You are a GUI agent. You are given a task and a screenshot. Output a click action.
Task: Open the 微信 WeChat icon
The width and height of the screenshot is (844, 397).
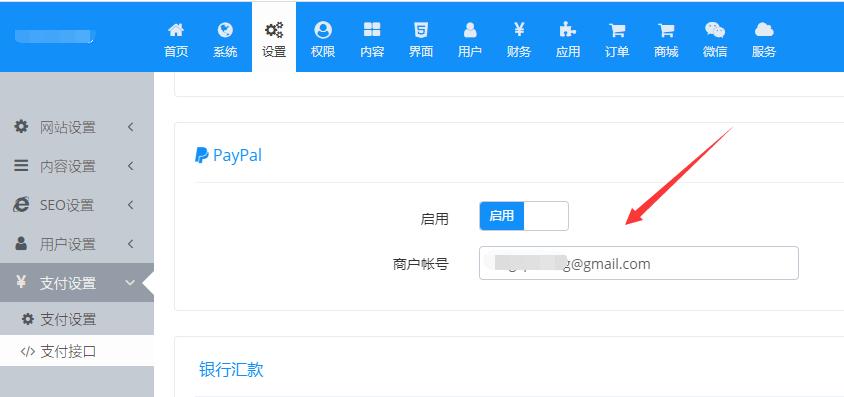coord(715,30)
